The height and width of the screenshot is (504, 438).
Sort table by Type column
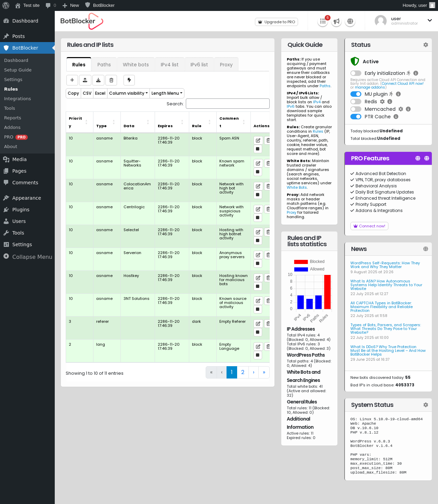107,122
